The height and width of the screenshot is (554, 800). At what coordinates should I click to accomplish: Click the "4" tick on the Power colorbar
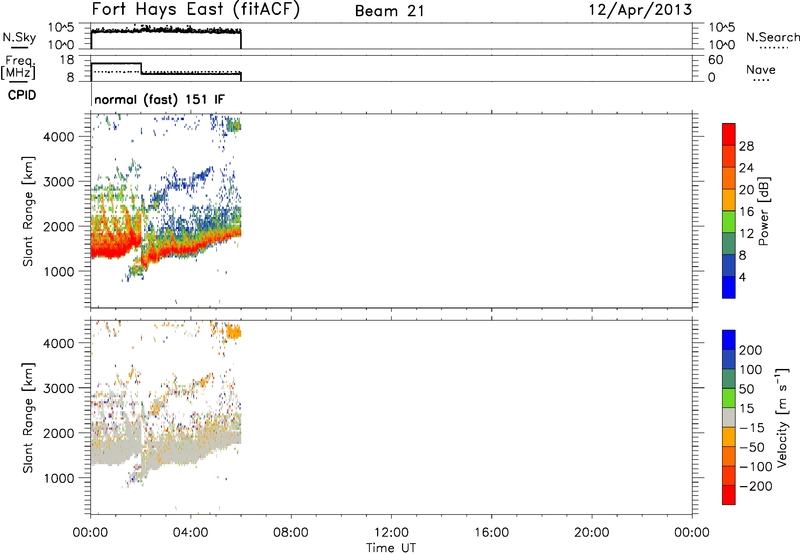coord(742,277)
